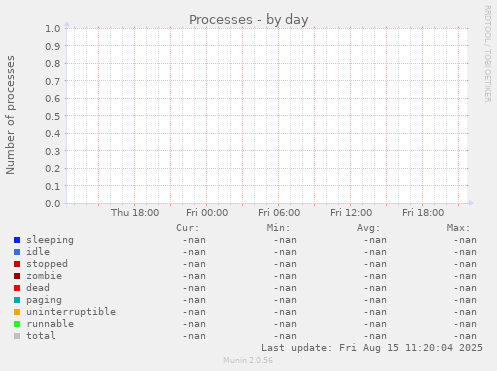Click the Last update timestamp text
The image size is (497, 371).
(372, 348)
